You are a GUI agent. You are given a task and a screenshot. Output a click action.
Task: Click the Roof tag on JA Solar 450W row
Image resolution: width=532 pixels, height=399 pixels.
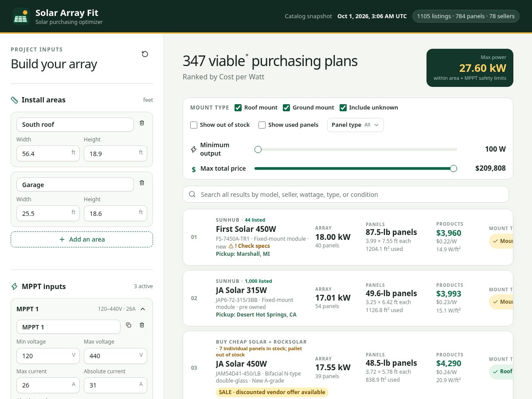click(x=501, y=372)
